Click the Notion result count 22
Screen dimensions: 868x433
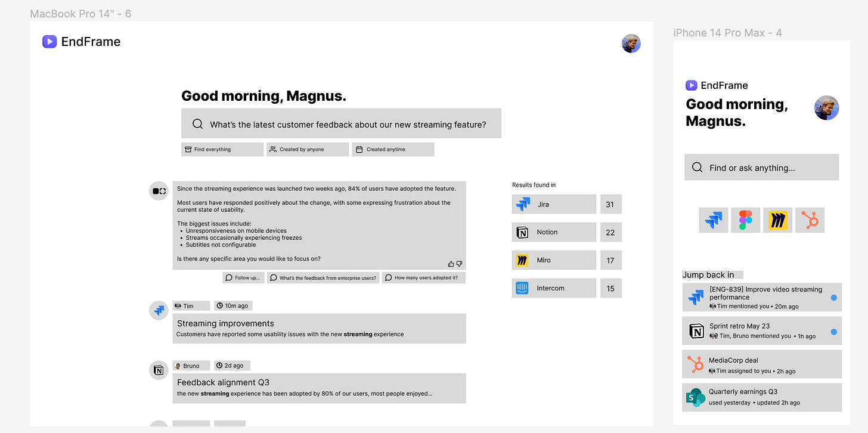point(610,232)
